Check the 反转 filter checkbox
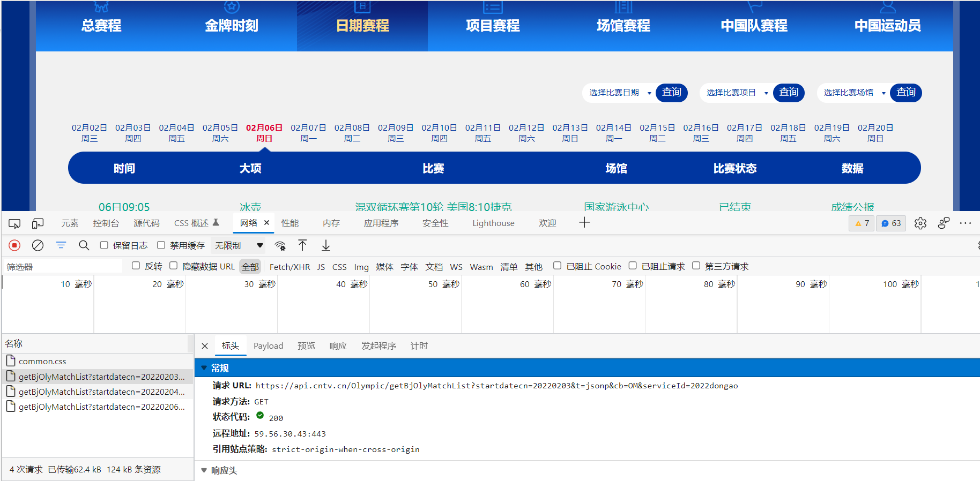 (x=136, y=266)
